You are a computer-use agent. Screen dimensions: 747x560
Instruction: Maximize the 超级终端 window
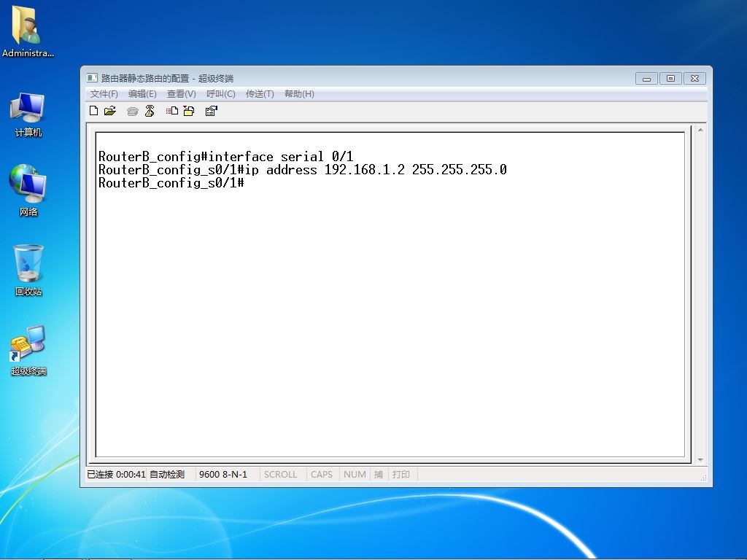[x=670, y=79]
